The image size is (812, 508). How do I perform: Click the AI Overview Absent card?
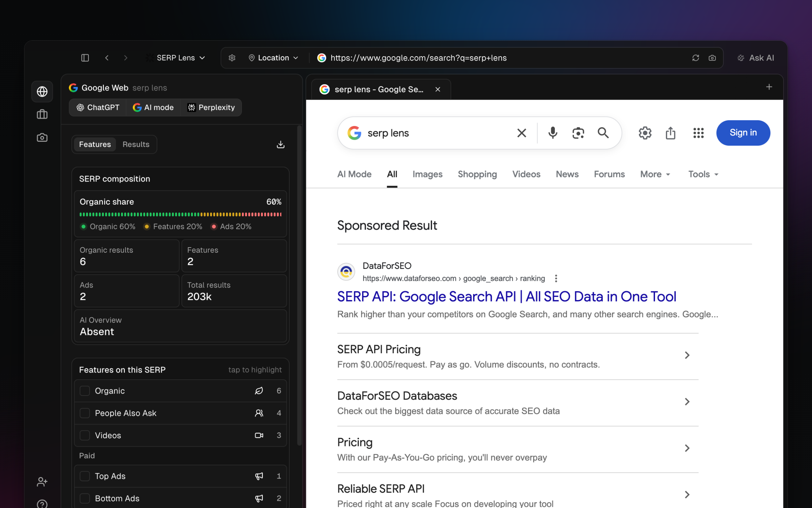click(x=180, y=326)
